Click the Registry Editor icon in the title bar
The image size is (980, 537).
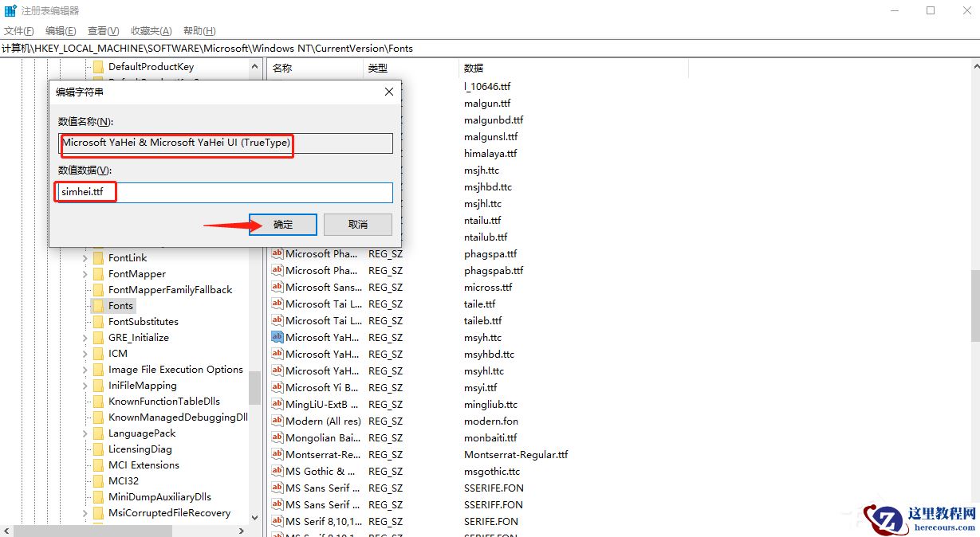coord(10,10)
